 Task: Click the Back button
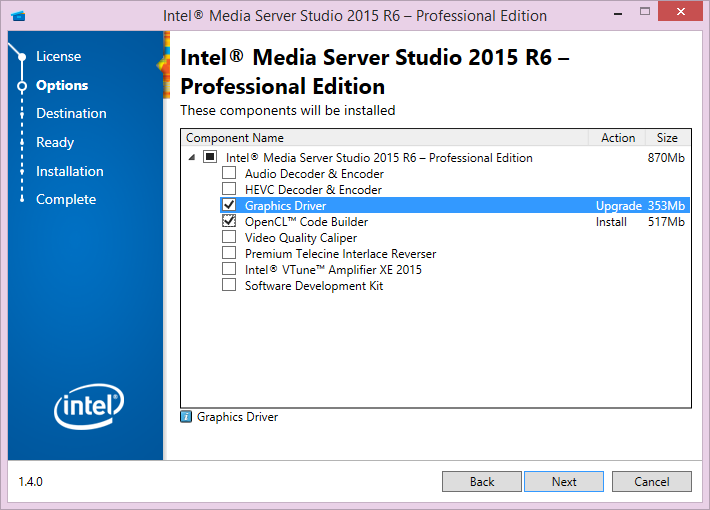482,481
